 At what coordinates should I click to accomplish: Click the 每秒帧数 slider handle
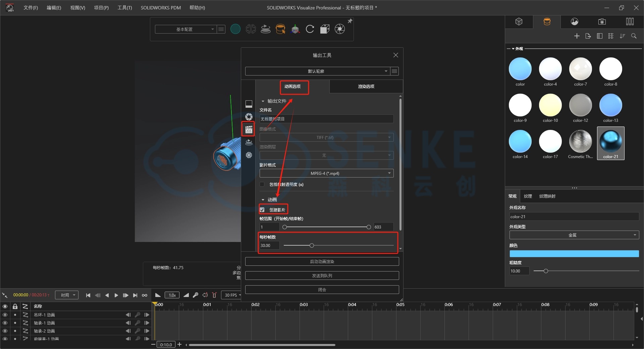pyautogui.click(x=312, y=245)
